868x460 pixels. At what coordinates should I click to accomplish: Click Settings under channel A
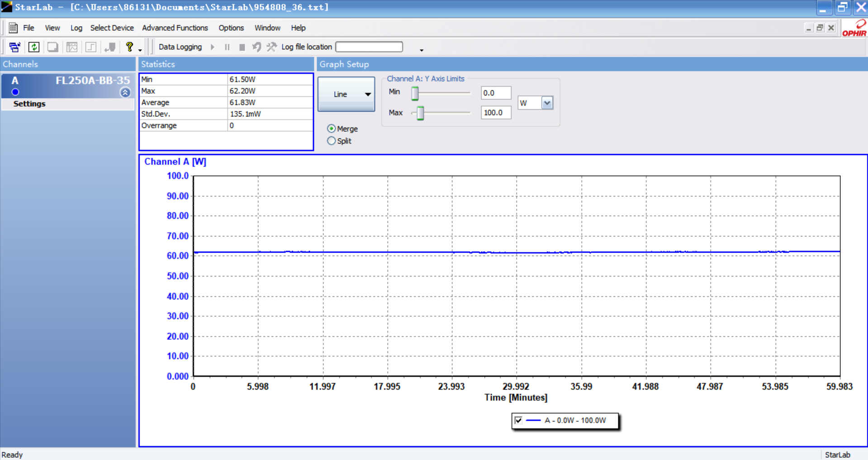(29, 104)
